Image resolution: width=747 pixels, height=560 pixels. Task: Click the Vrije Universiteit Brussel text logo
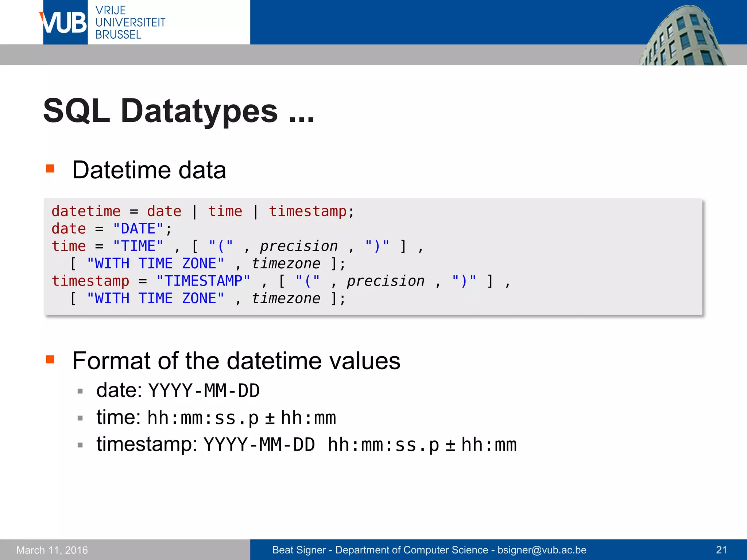click(130, 22)
